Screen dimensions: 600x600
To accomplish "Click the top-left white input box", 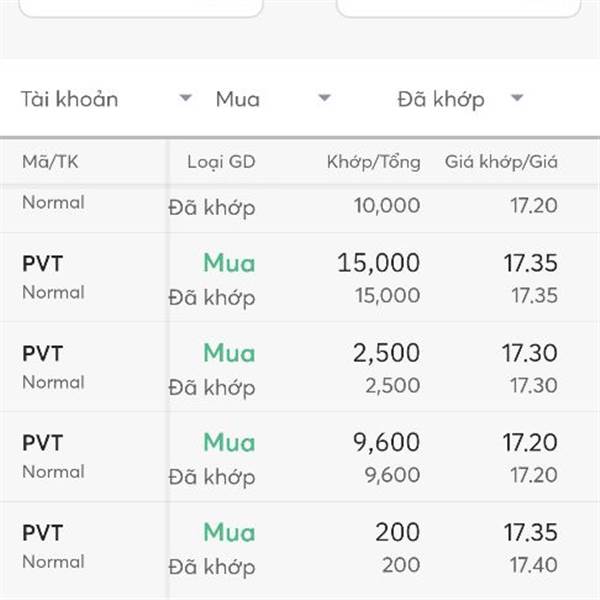I will [140, 8].
